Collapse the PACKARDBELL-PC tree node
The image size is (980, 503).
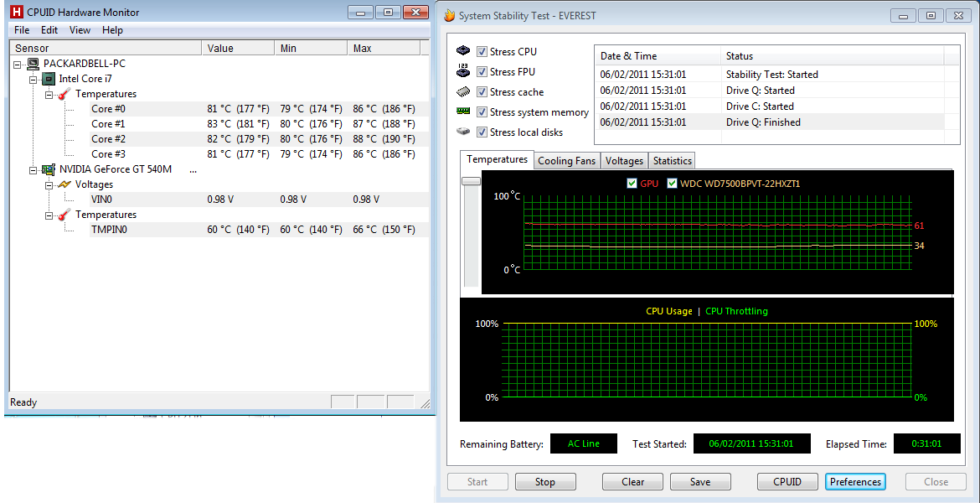(18, 64)
